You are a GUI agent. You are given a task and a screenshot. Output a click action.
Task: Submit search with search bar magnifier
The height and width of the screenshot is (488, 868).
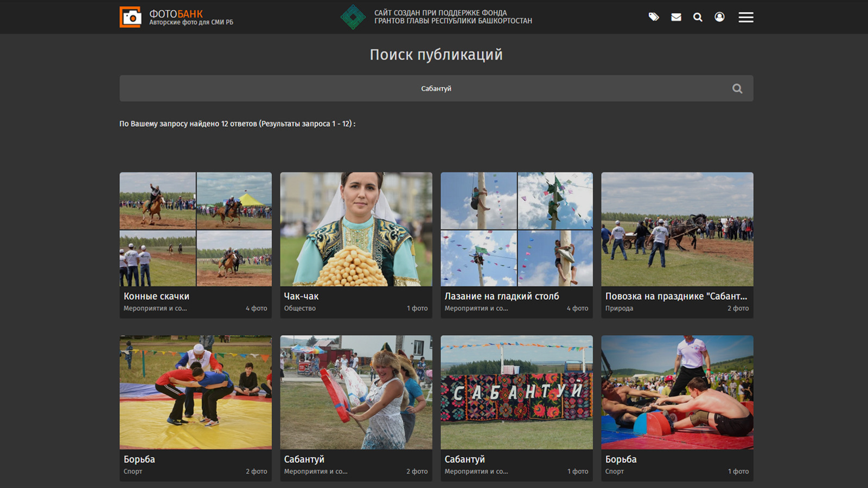pyautogui.click(x=737, y=88)
